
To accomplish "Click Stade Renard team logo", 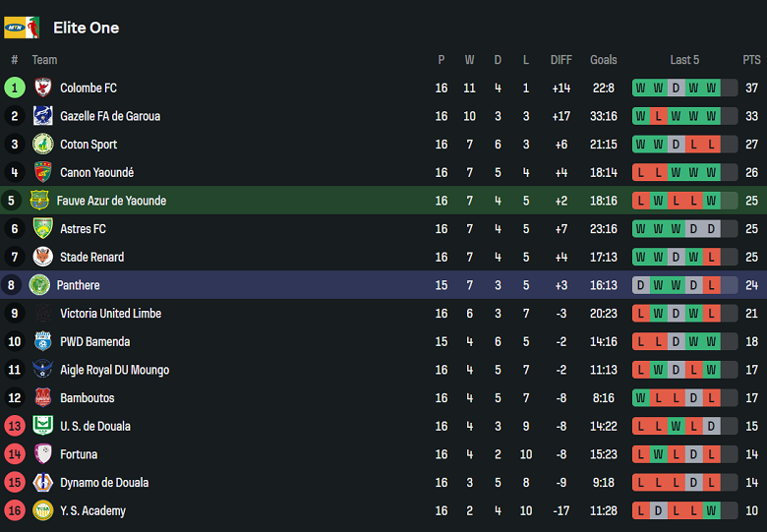I will pyautogui.click(x=42, y=257).
